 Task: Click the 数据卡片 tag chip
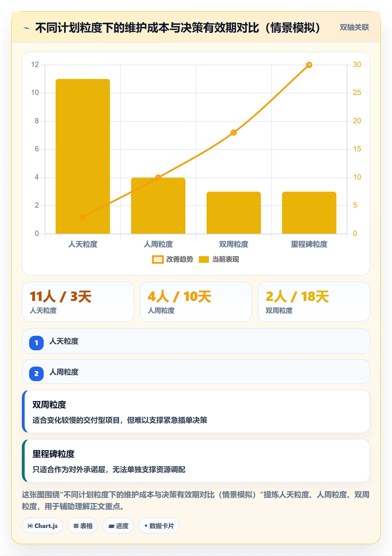(x=159, y=526)
